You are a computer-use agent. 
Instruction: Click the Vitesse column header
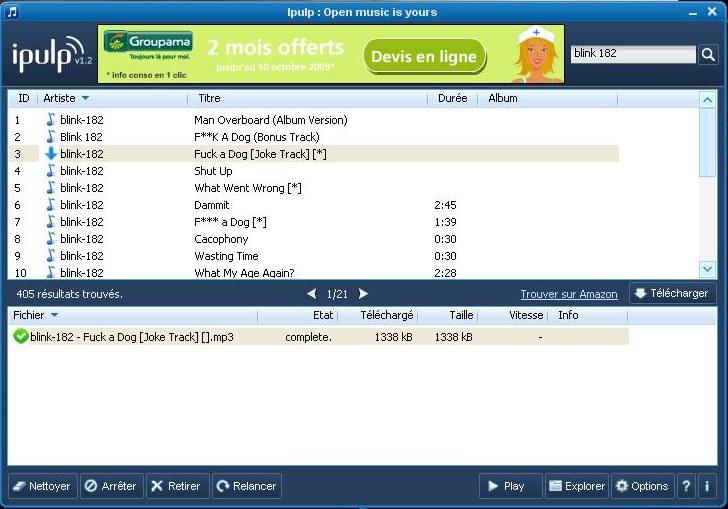tap(513, 315)
